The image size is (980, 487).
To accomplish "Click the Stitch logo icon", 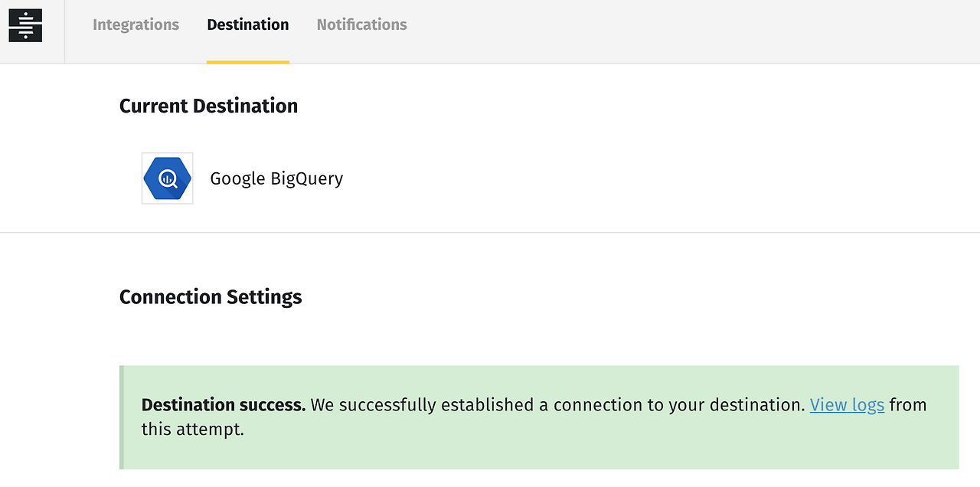I will coord(25,26).
